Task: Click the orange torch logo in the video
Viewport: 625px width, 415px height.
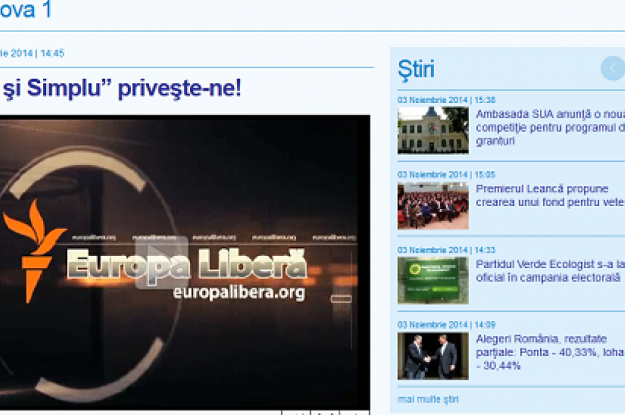Action: tap(33, 251)
